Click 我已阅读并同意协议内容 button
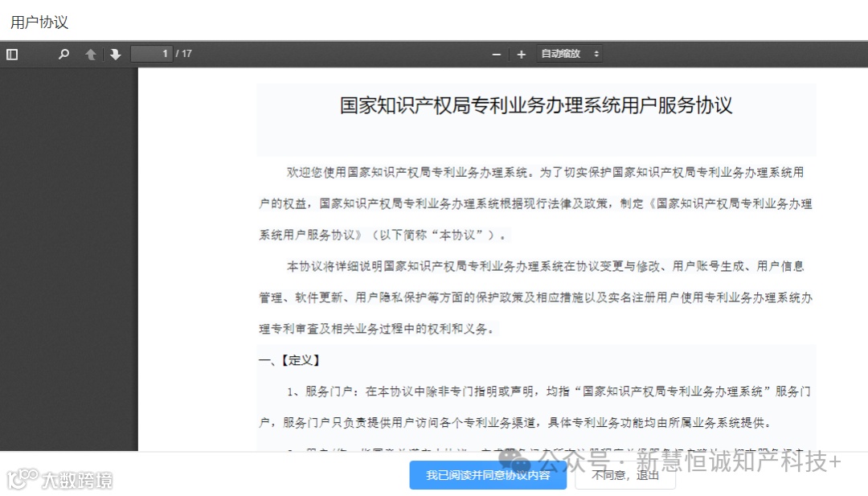This screenshot has width=868, height=496. tap(488, 475)
